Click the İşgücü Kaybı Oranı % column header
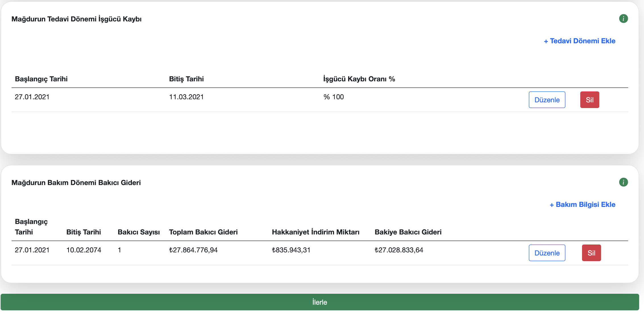 [359, 79]
